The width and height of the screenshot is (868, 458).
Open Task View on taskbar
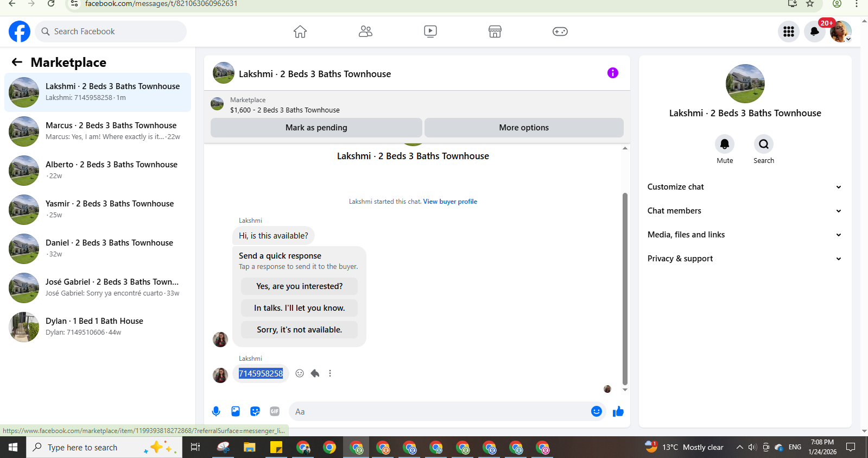click(195, 447)
